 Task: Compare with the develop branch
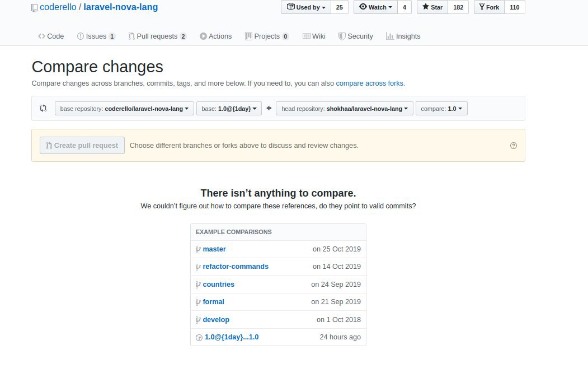click(216, 320)
